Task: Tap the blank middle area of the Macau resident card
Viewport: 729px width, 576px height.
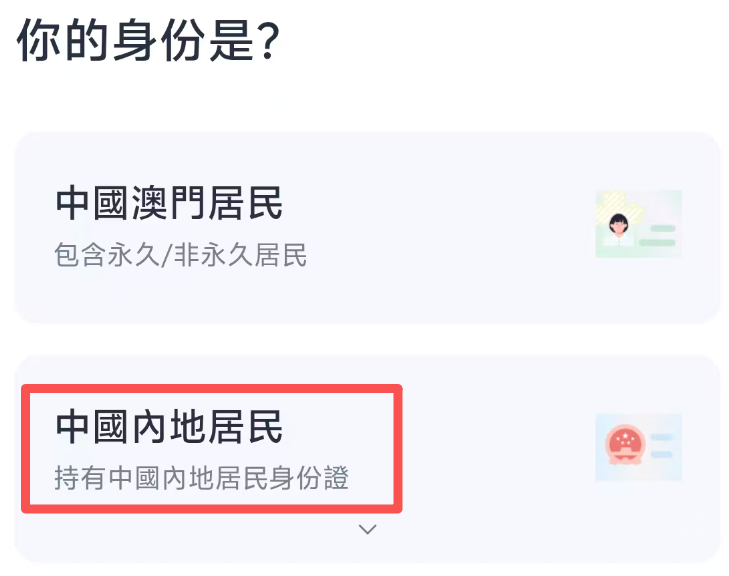Action: 450,228
